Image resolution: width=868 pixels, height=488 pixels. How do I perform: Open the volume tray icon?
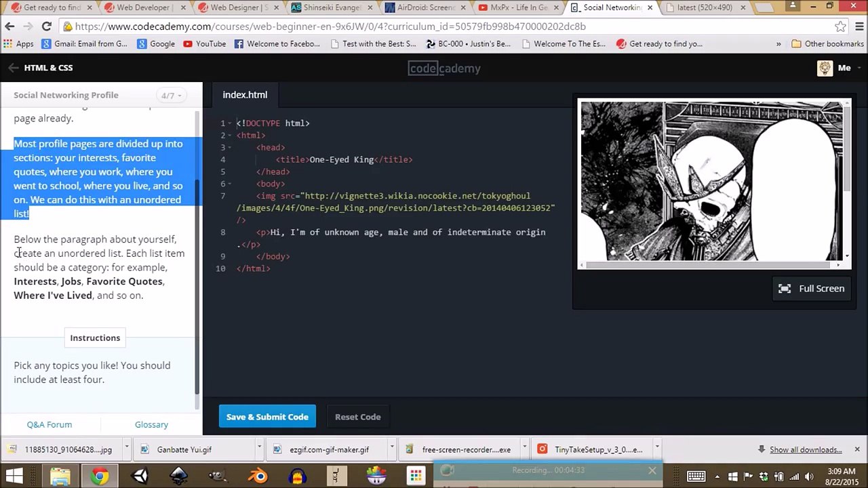[809, 476]
